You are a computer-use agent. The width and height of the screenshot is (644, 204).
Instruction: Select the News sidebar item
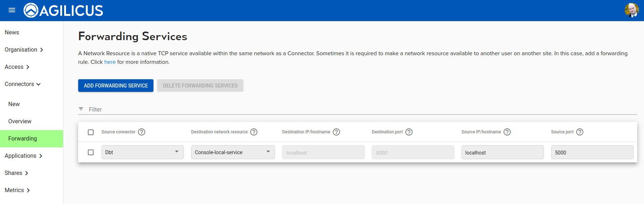coord(12,33)
